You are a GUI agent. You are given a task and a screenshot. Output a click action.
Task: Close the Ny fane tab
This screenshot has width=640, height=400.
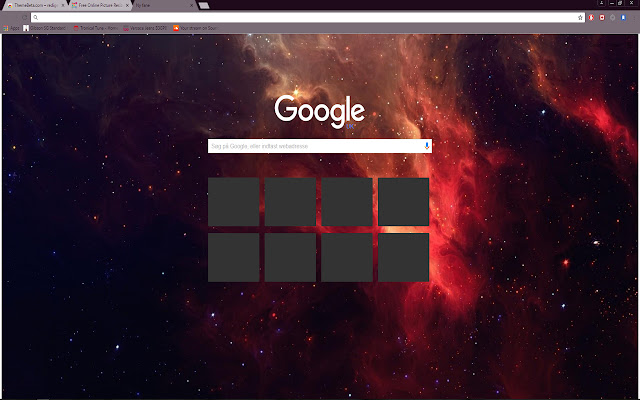pos(191,5)
